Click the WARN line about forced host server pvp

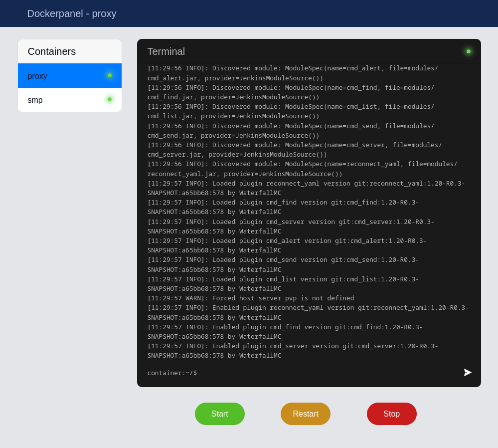(251, 298)
